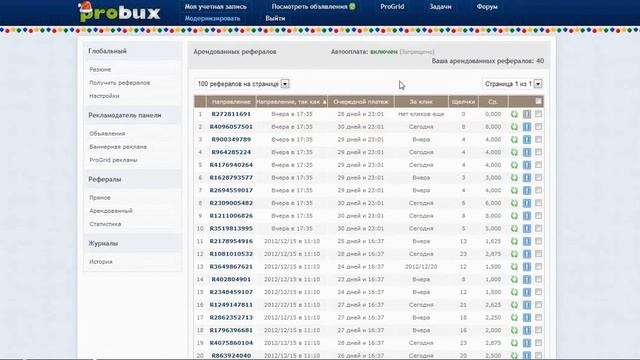Open 'Баннерная реклама' sidebar link
640x360 pixels.
point(118,147)
